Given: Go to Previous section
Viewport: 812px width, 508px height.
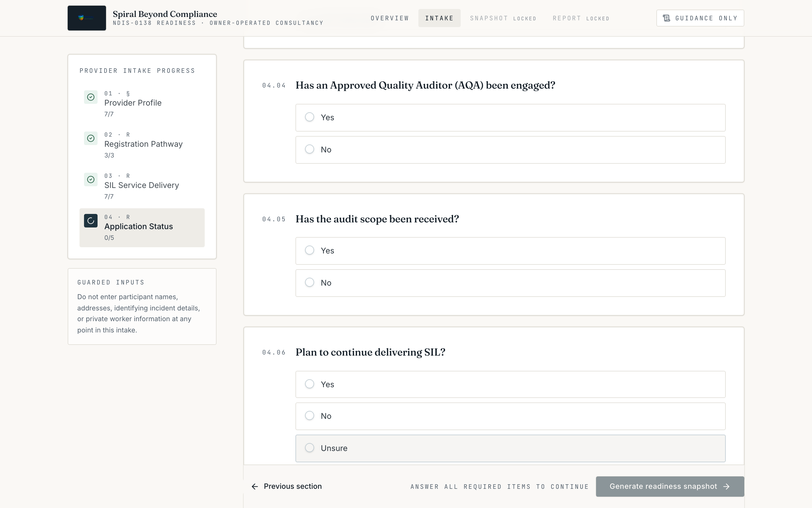Looking at the screenshot, I should click(286, 487).
